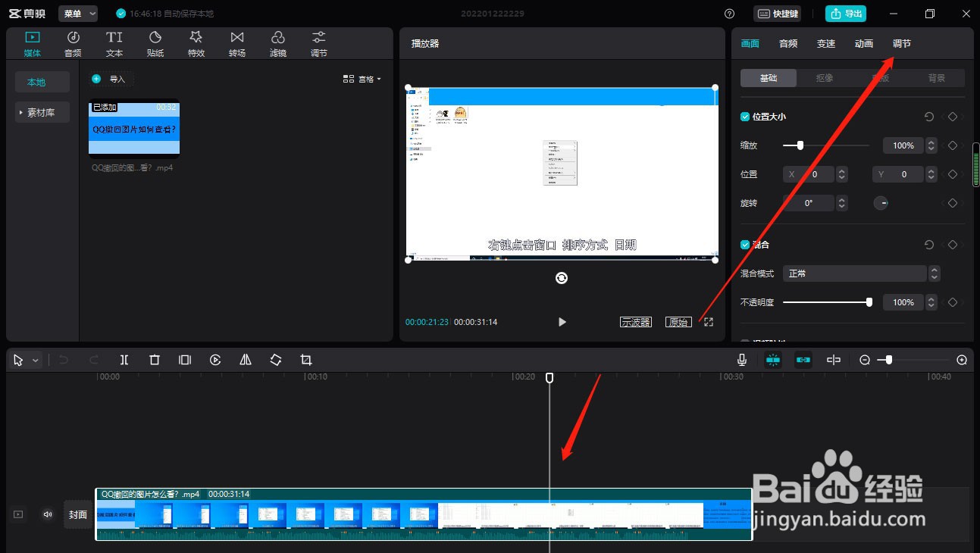The width and height of the screenshot is (980, 553).
Task: Toggle the preview axis button in timeline
Action: pyautogui.click(x=834, y=360)
